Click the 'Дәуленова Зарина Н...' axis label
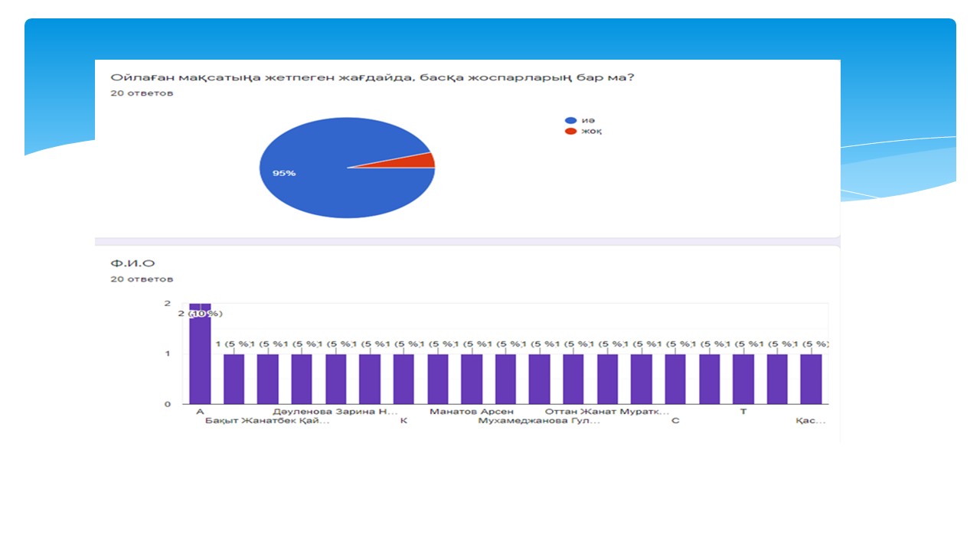This screenshot has width=980, height=551. tap(335, 412)
